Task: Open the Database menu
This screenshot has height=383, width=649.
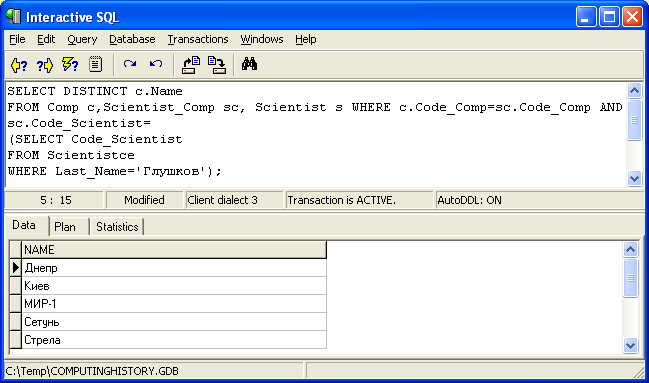Action: pos(132,39)
